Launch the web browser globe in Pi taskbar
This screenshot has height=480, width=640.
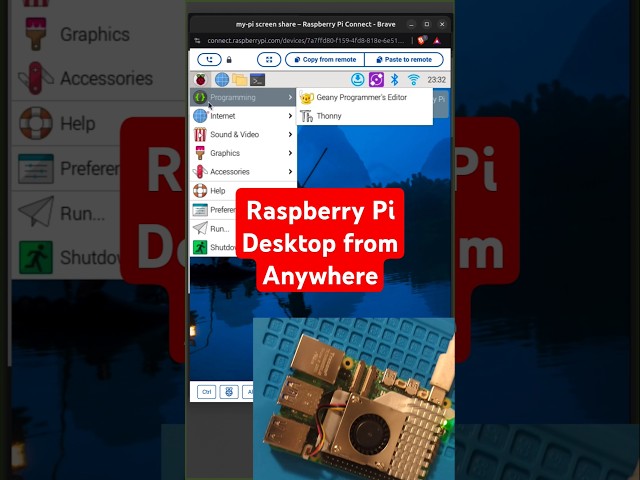click(x=222, y=80)
